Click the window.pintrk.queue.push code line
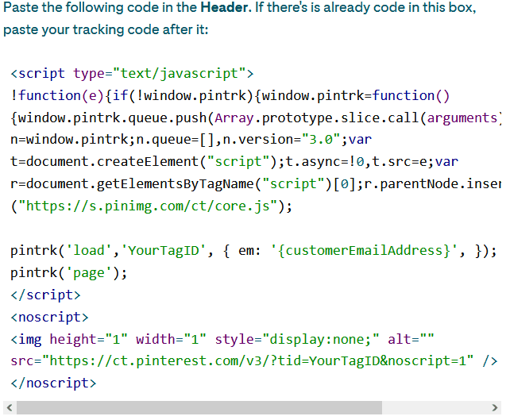 pos(256,118)
